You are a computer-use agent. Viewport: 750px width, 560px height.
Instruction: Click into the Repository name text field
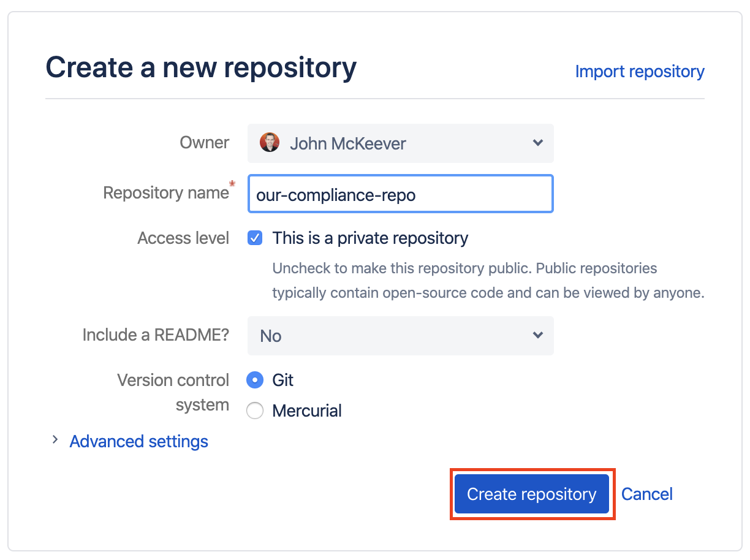(400, 194)
